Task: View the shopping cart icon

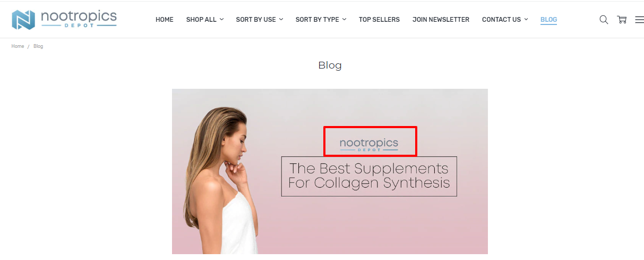Action: pos(622,20)
